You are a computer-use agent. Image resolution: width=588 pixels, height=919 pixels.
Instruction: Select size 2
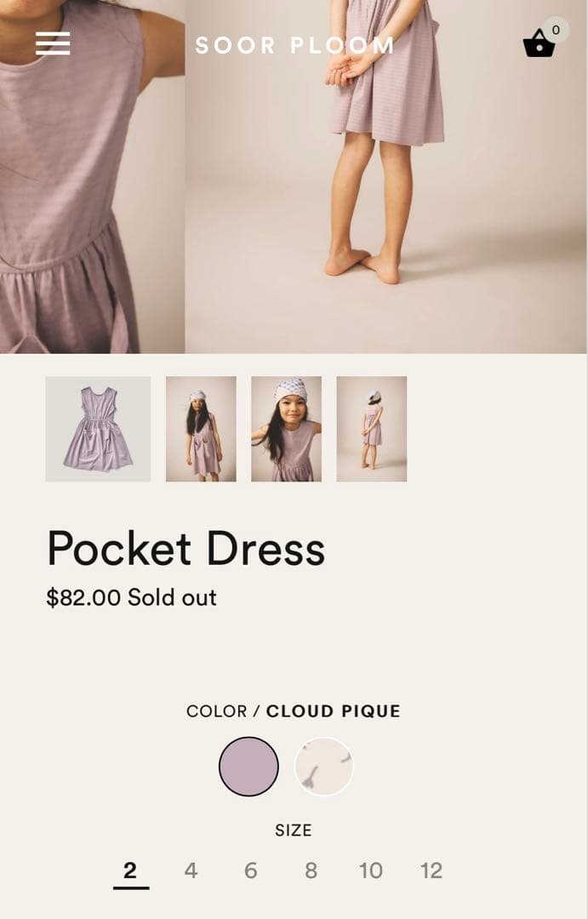130,871
